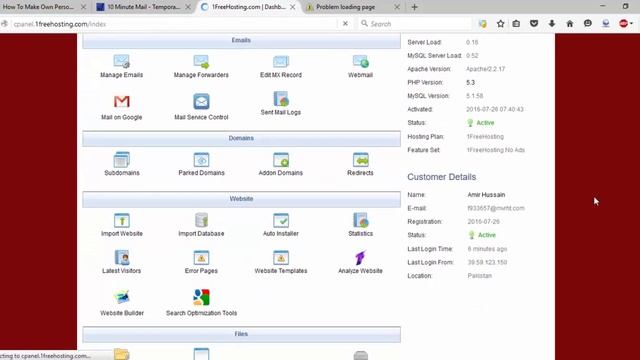Click the Manage Emails label

[x=122, y=75]
